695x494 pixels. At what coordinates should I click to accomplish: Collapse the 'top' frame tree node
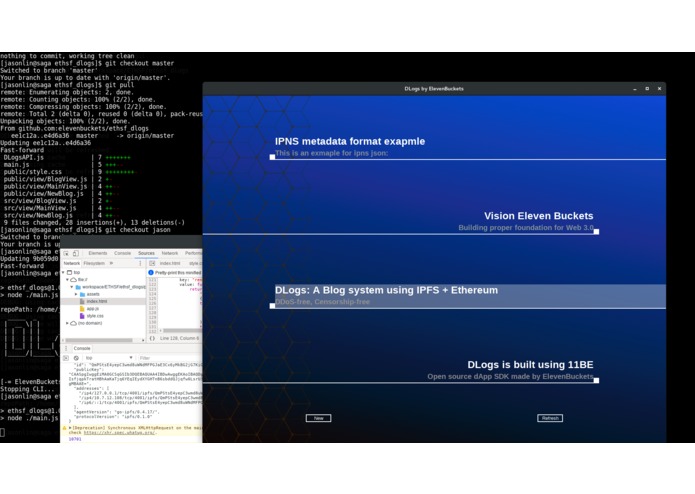[64, 272]
